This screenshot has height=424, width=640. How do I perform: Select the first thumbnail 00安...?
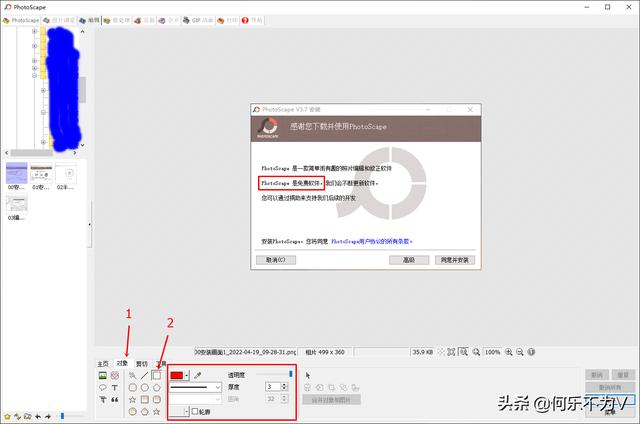pyautogui.click(x=17, y=177)
